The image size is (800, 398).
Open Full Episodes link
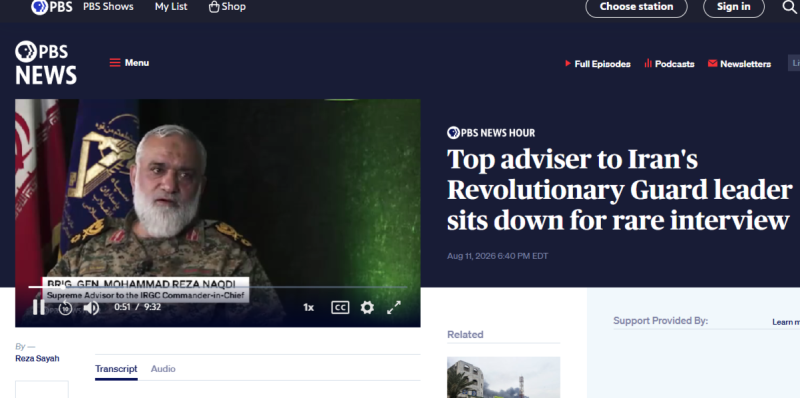[597, 64]
